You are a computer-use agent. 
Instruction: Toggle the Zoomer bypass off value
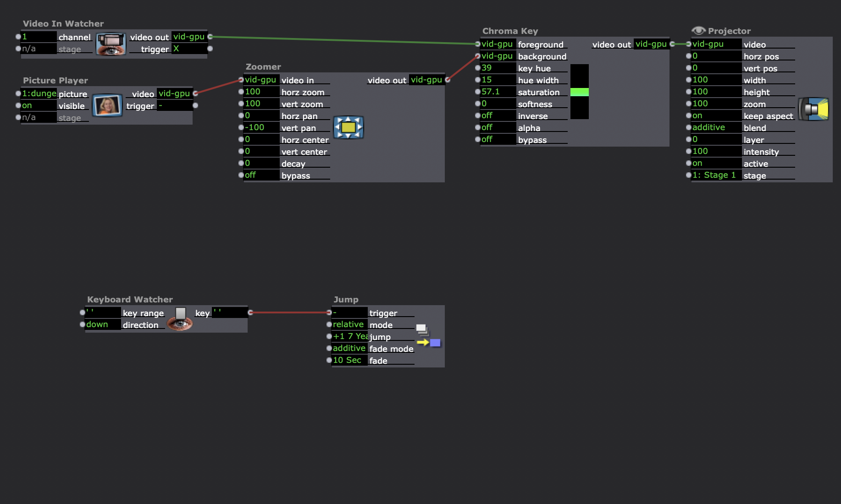(x=261, y=175)
